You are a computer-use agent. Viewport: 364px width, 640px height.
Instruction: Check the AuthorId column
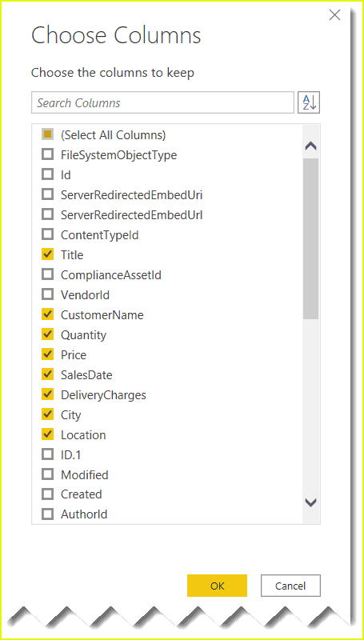(x=48, y=514)
